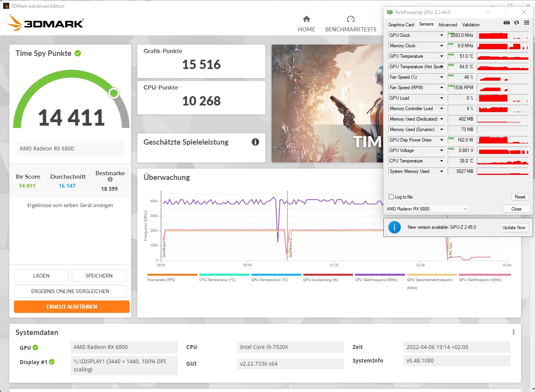Open the Home icon in 3DMark
This screenshot has width=535, height=392.
coord(306,19)
